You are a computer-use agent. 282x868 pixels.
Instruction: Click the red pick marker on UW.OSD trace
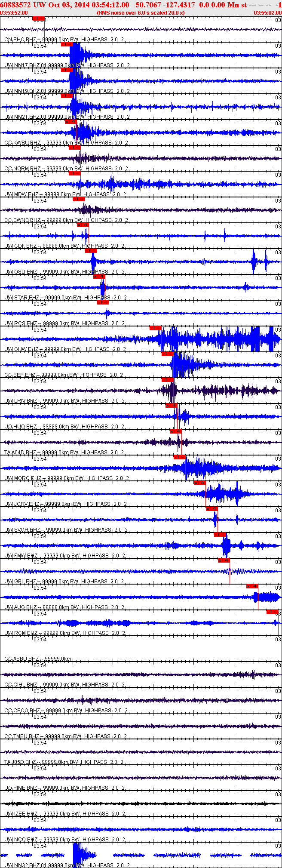(91, 251)
